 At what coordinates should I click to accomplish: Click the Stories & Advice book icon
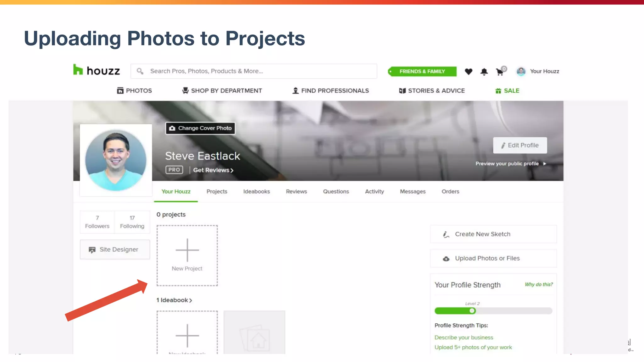402,91
